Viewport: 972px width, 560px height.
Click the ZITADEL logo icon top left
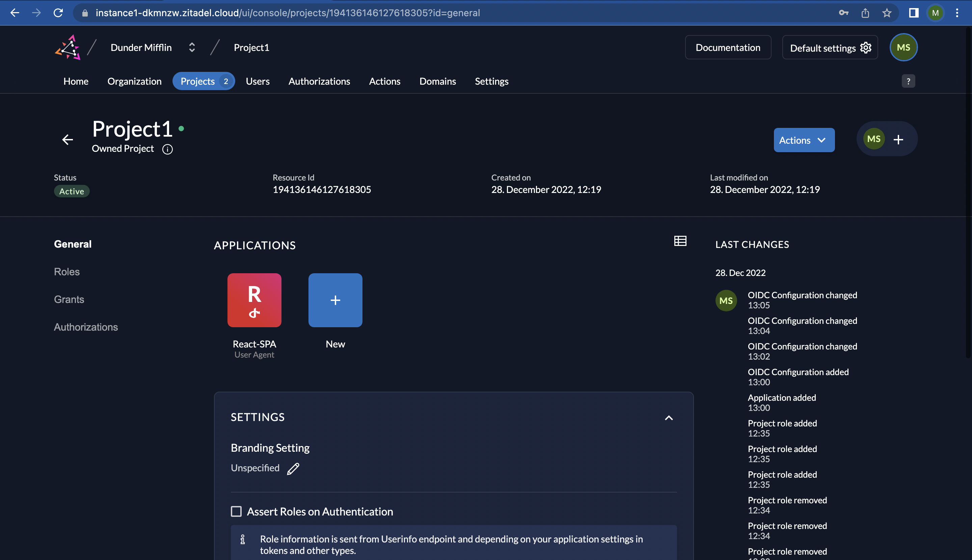tap(67, 47)
